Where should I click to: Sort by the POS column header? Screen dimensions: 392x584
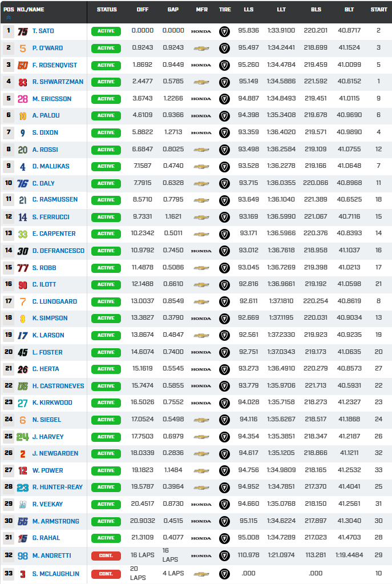pyautogui.click(x=8, y=9)
